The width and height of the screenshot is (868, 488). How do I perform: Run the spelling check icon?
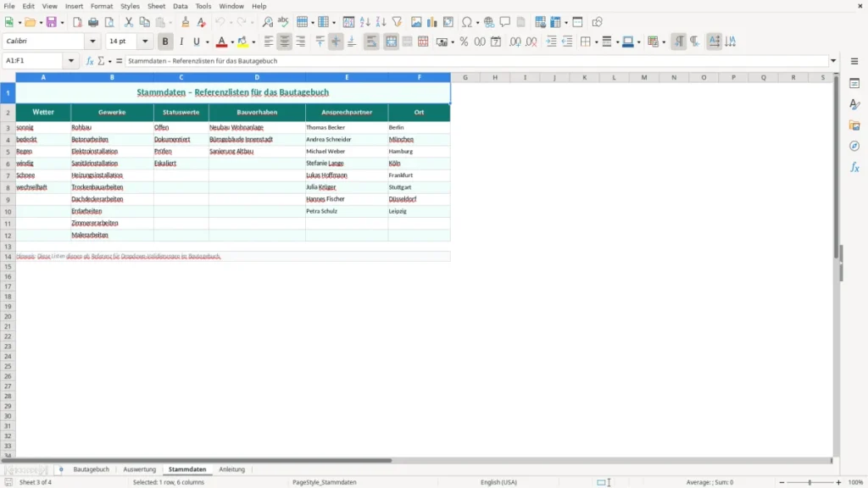[x=283, y=22]
